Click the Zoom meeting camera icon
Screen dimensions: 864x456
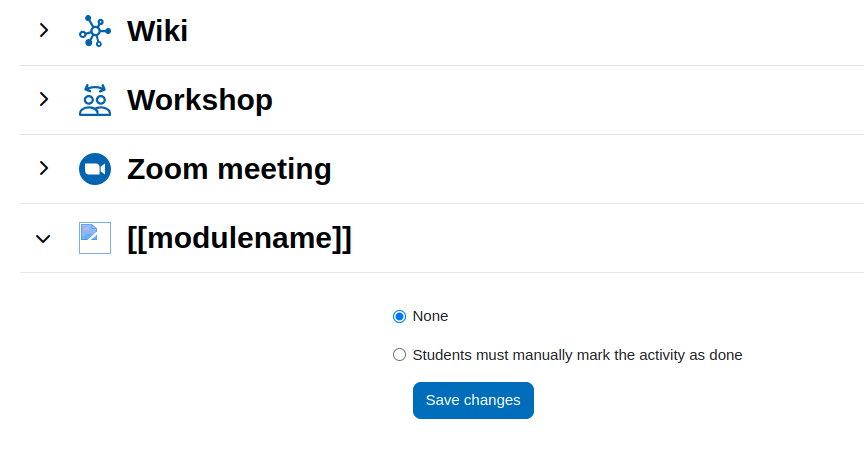click(x=95, y=169)
